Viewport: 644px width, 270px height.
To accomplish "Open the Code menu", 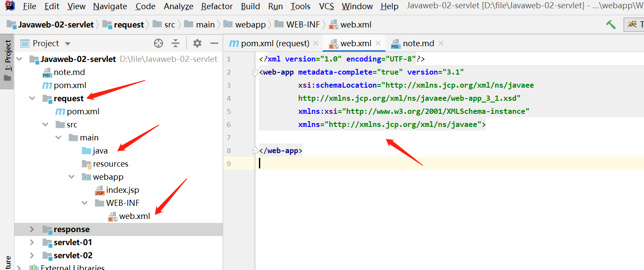I will [x=145, y=7].
